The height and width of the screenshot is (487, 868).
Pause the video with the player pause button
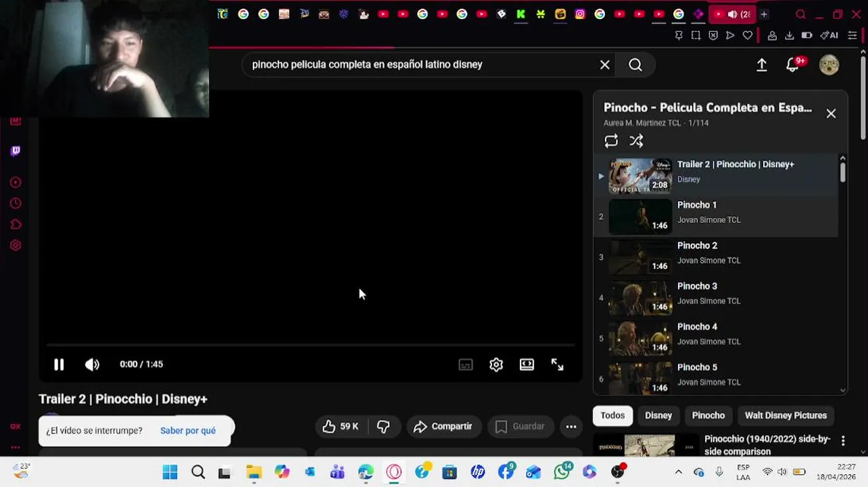point(59,365)
